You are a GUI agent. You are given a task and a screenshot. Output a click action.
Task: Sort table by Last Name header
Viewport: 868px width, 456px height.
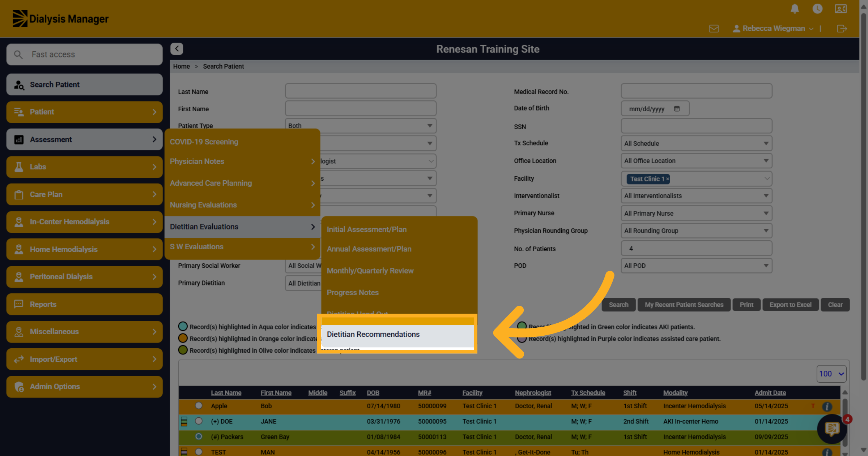(226, 393)
